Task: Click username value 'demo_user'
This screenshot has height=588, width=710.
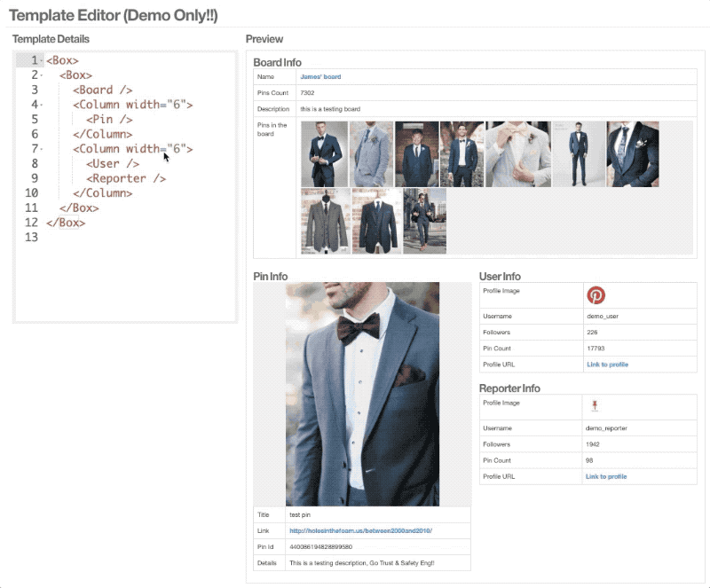Action: pyautogui.click(x=603, y=316)
